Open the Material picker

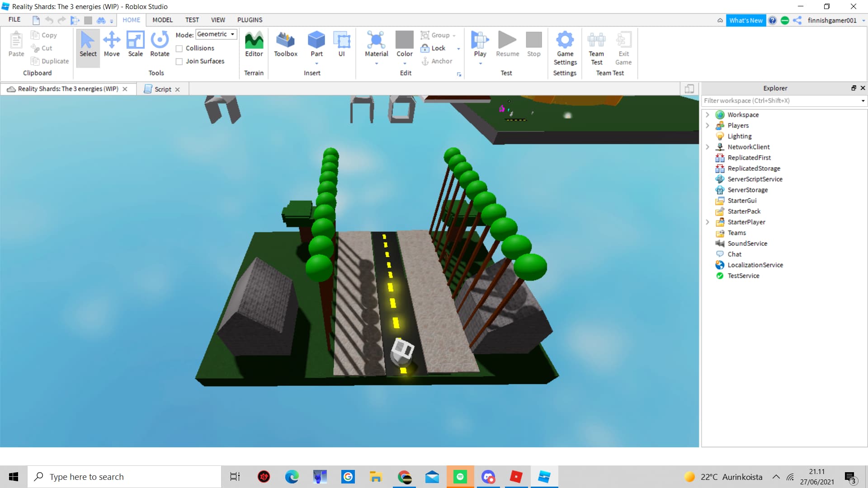coord(376,44)
